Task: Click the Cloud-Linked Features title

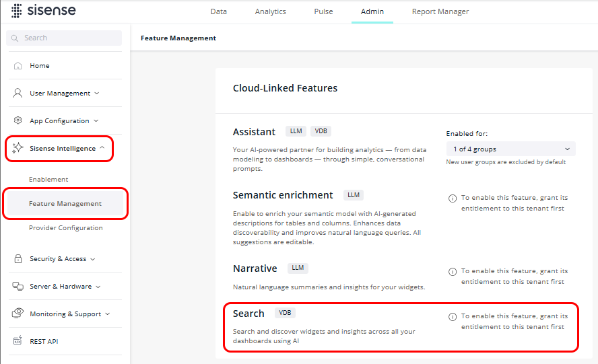Action: (x=286, y=88)
